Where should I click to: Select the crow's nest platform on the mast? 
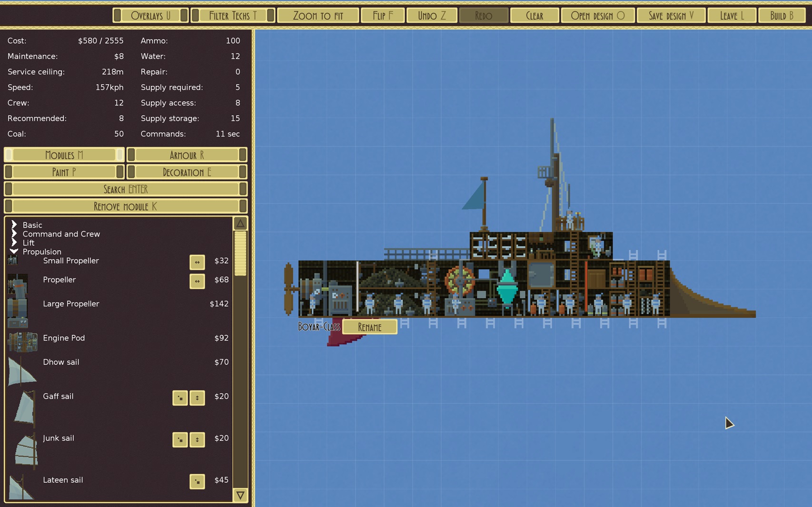tap(545, 172)
